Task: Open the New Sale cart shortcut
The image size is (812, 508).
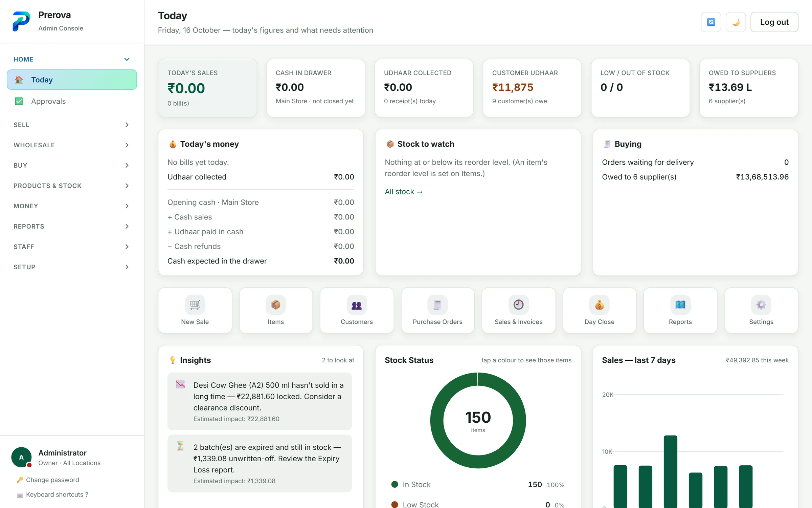Action: [195, 310]
